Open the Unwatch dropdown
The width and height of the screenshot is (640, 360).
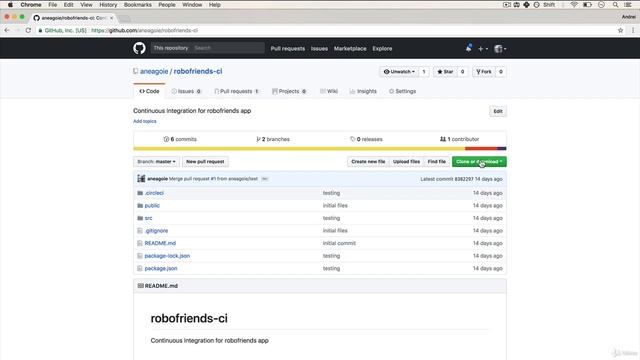(399, 72)
